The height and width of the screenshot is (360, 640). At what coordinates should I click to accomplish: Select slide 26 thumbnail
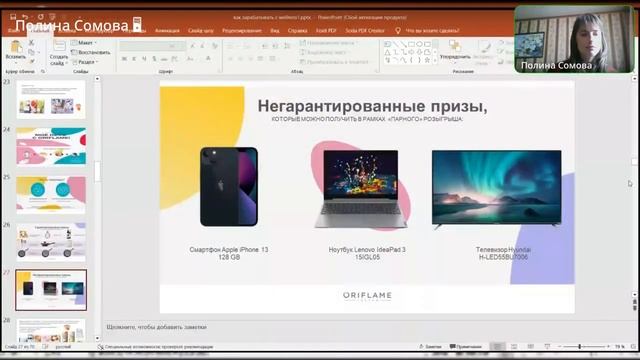(x=51, y=242)
